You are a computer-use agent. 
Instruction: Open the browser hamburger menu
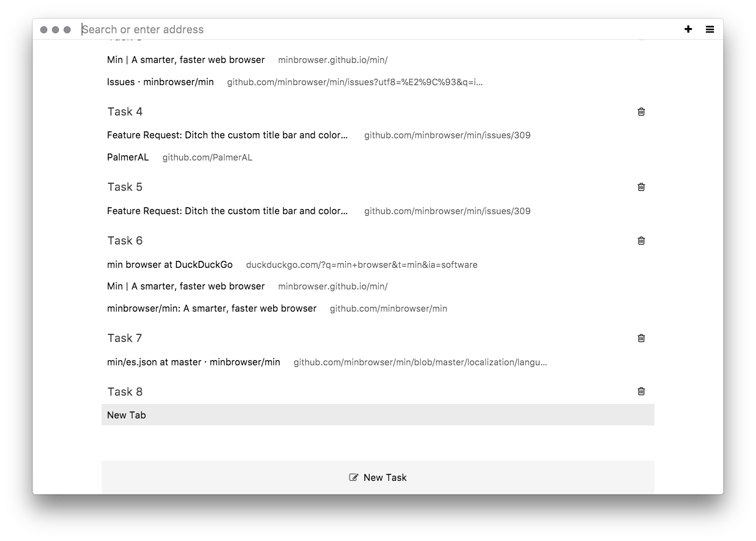710,29
